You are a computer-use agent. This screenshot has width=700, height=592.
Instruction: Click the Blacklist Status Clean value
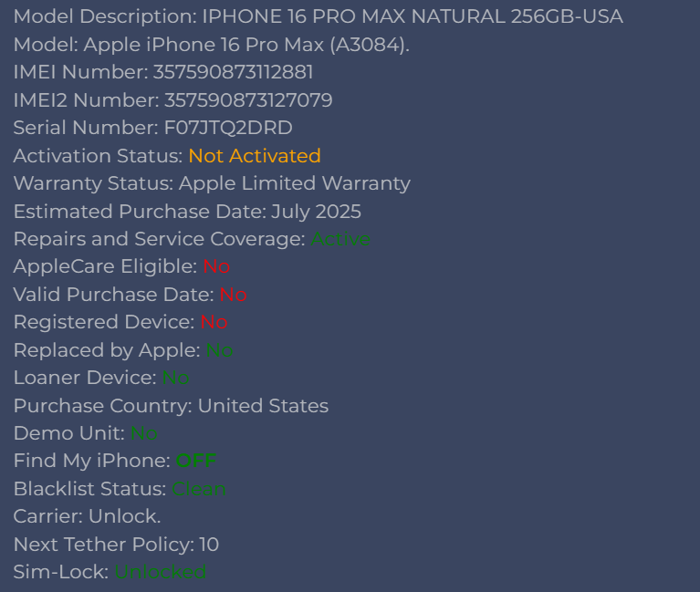pyautogui.click(x=199, y=489)
